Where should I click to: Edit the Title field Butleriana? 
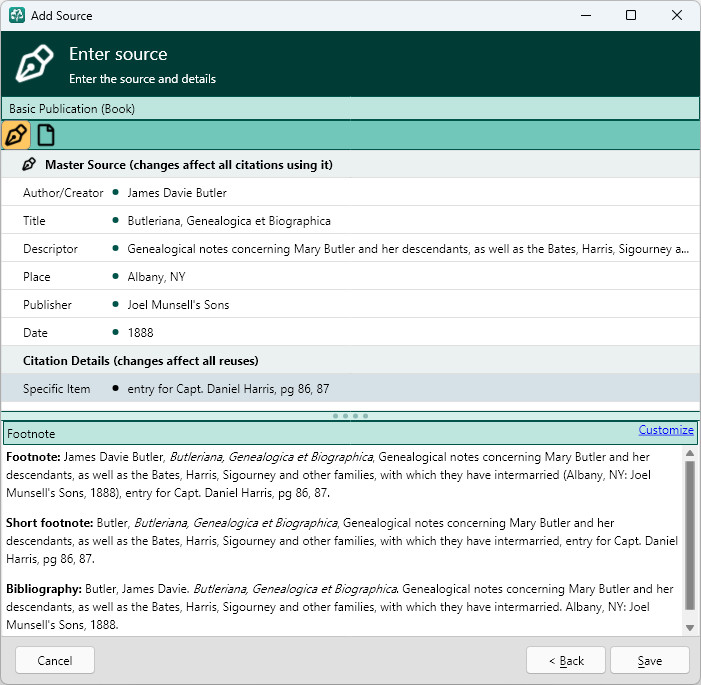click(229, 221)
